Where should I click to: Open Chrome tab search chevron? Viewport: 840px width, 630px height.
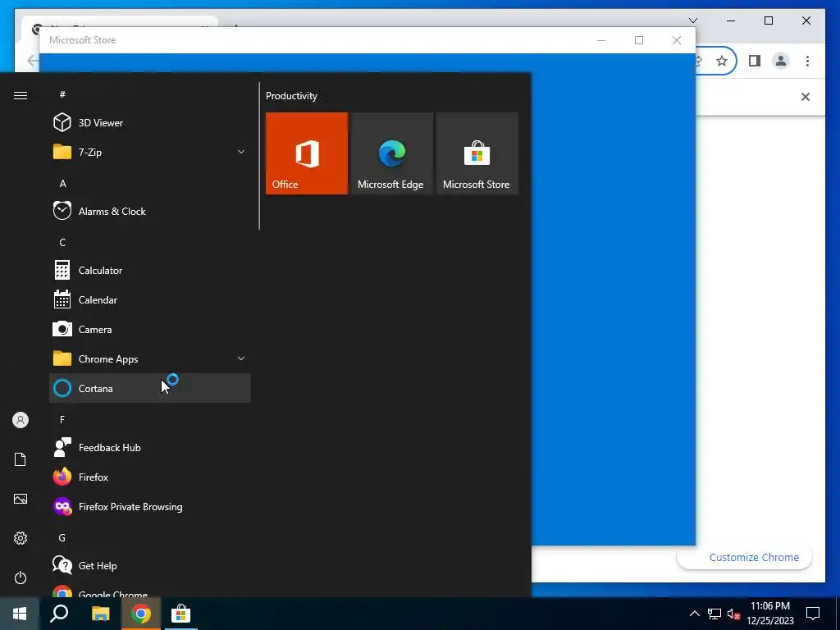tap(693, 21)
